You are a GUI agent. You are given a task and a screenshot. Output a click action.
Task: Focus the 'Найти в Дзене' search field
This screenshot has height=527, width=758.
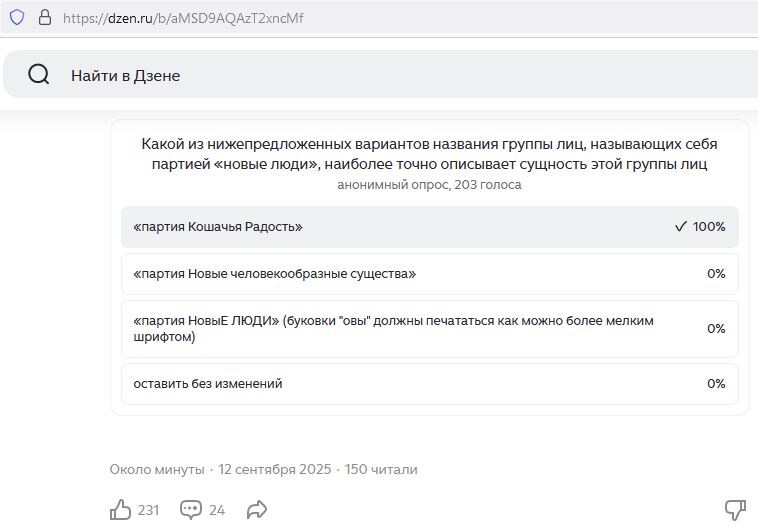(x=382, y=74)
